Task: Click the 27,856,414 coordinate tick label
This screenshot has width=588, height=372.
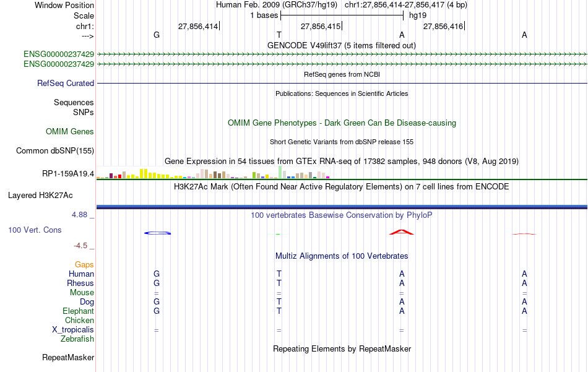Action: click(198, 26)
